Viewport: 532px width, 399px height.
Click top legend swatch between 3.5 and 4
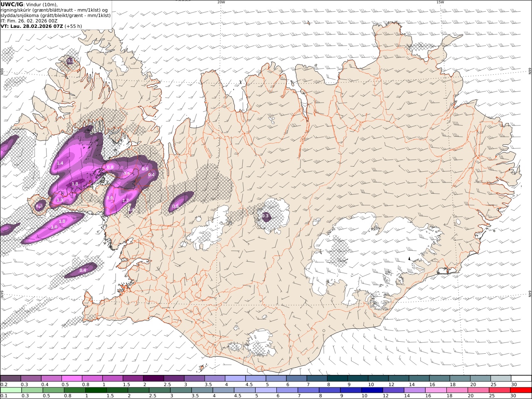pyautogui.click(x=215, y=379)
